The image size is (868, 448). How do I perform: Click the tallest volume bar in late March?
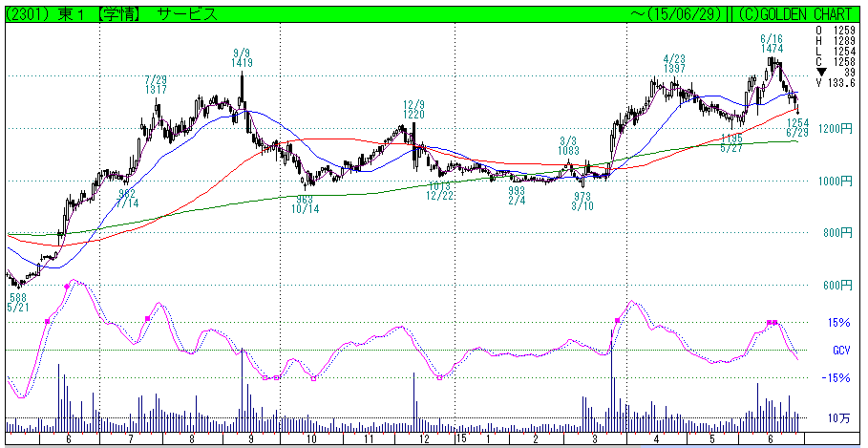(612, 381)
